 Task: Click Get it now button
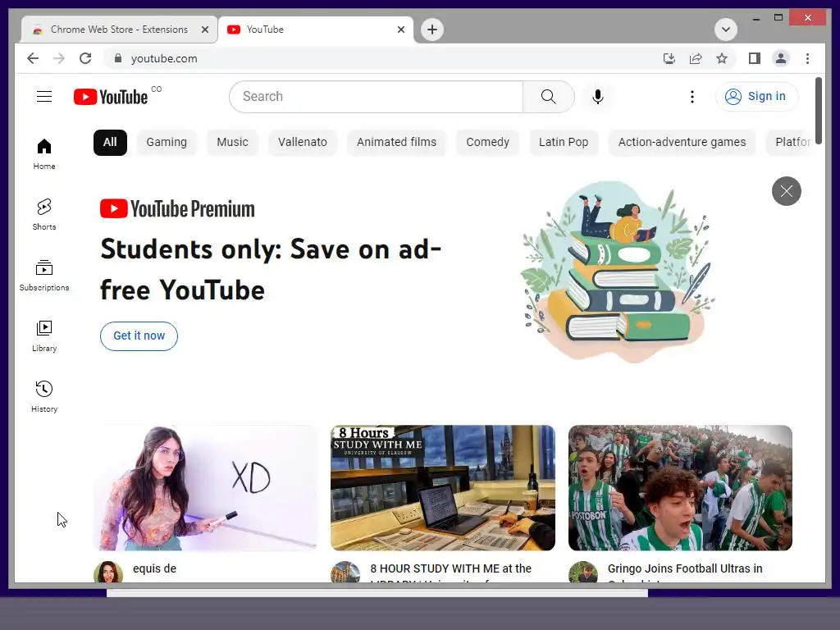pos(139,336)
